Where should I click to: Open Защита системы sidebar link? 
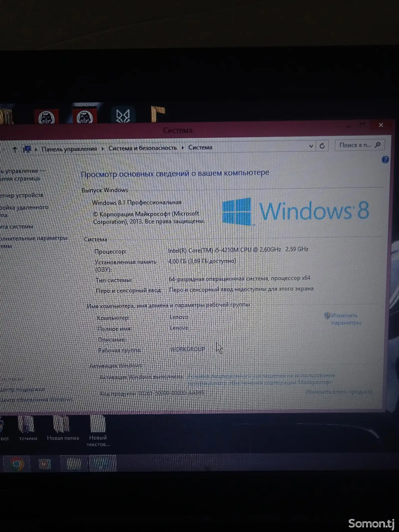16,227
